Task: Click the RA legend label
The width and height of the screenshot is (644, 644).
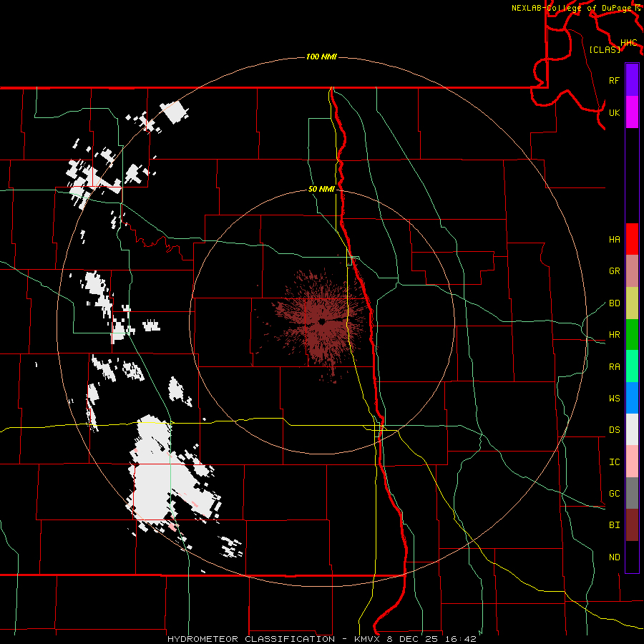Action: (614, 367)
